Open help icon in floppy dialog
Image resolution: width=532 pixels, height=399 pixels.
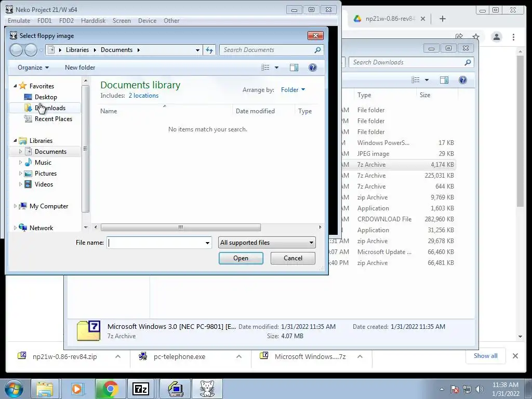pos(312,68)
